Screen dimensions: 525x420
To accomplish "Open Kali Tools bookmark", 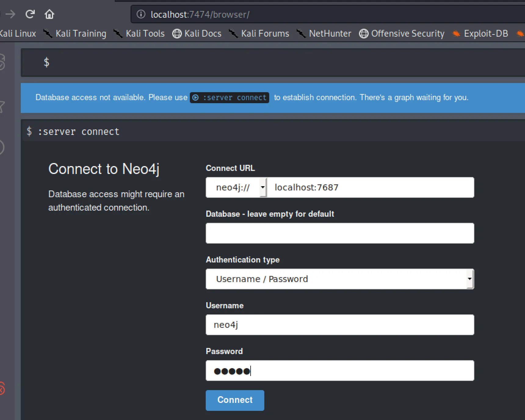I will point(139,33).
